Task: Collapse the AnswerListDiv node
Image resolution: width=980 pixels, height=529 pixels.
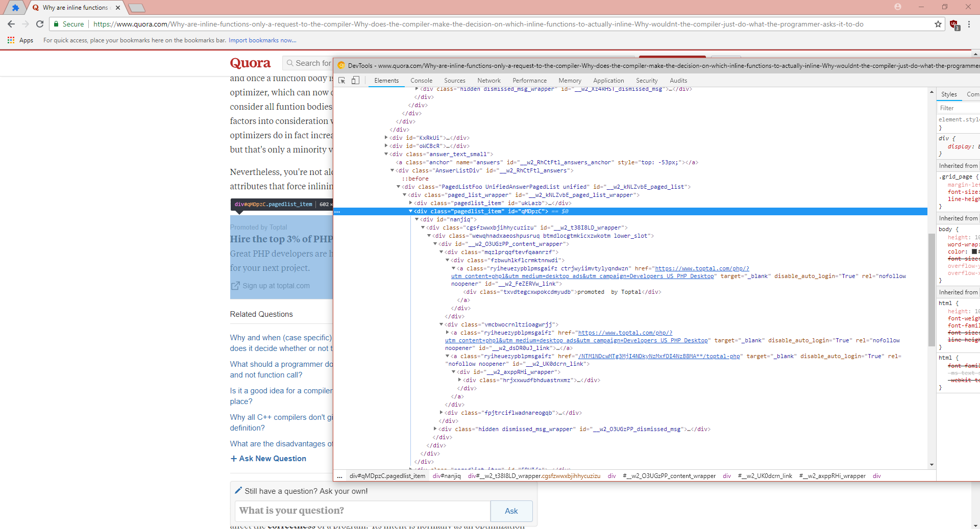Action: tap(392, 170)
